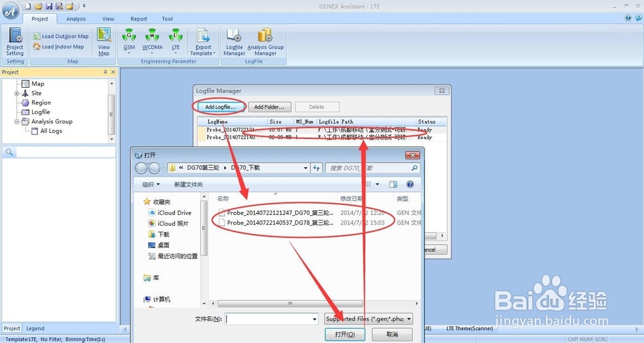Switch to the Tool ribbon tab
644x343 pixels.
pos(167,19)
